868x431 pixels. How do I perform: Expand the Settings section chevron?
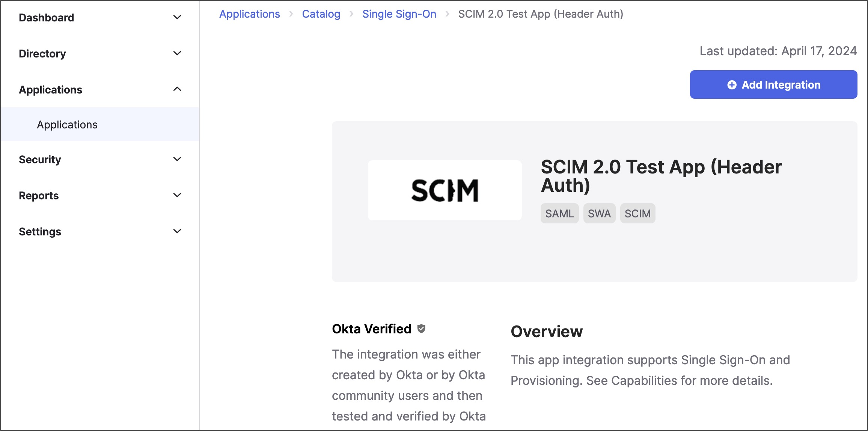click(177, 231)
